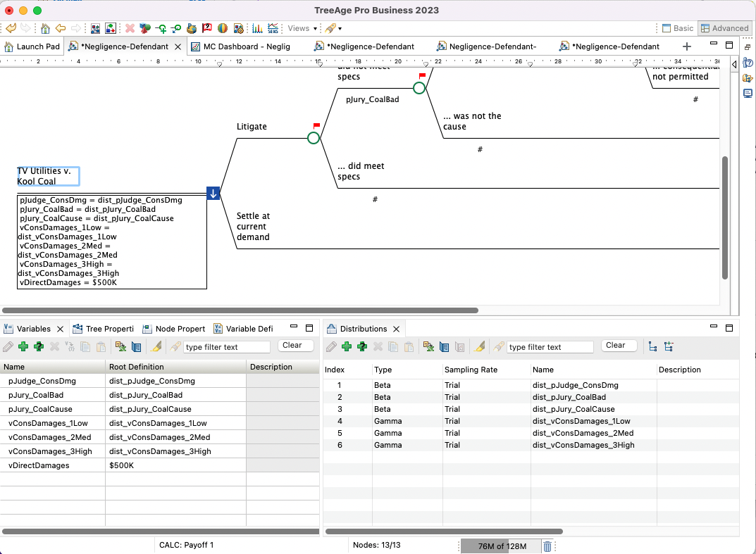
Task: Open the Tree Properti tab
Action: (103, 329)
